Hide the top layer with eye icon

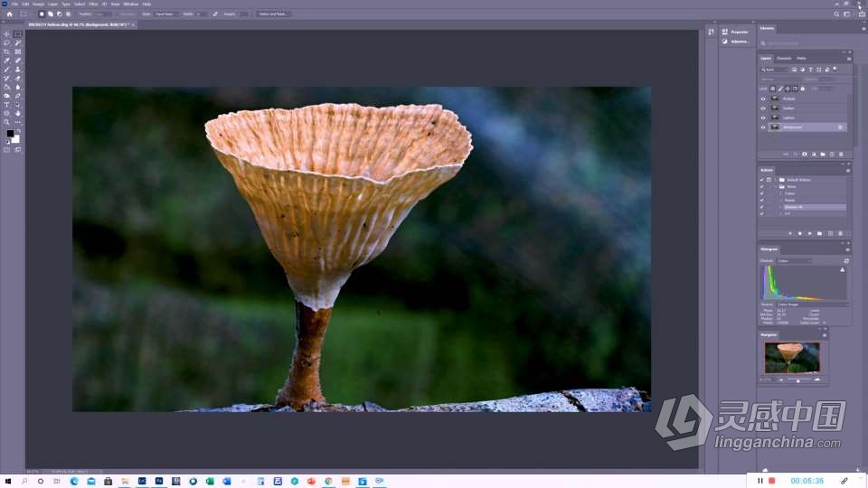(763, 99)
